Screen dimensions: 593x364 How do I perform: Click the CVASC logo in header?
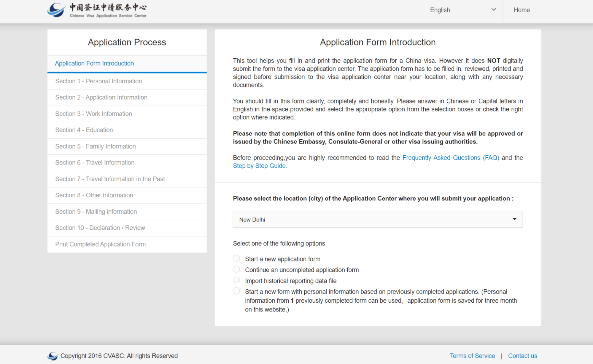click(x=97, y=10)
